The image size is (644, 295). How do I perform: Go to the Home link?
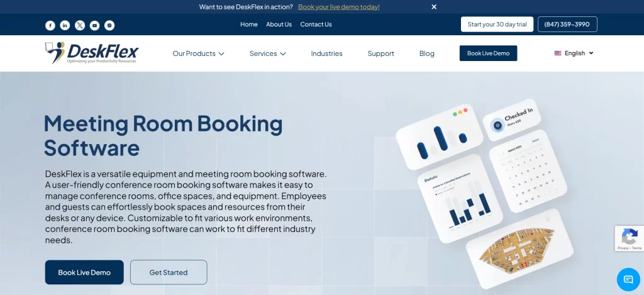(x=249, y=25)
